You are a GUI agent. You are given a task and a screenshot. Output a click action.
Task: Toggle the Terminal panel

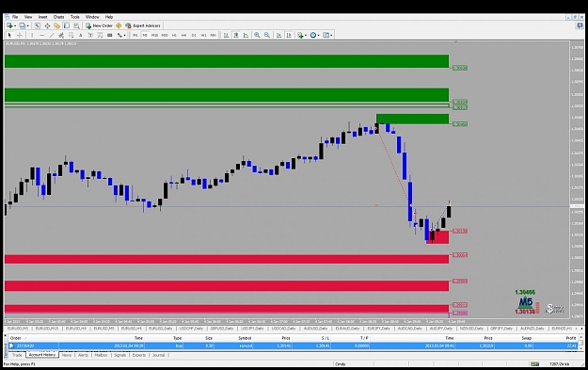(67, 25)
